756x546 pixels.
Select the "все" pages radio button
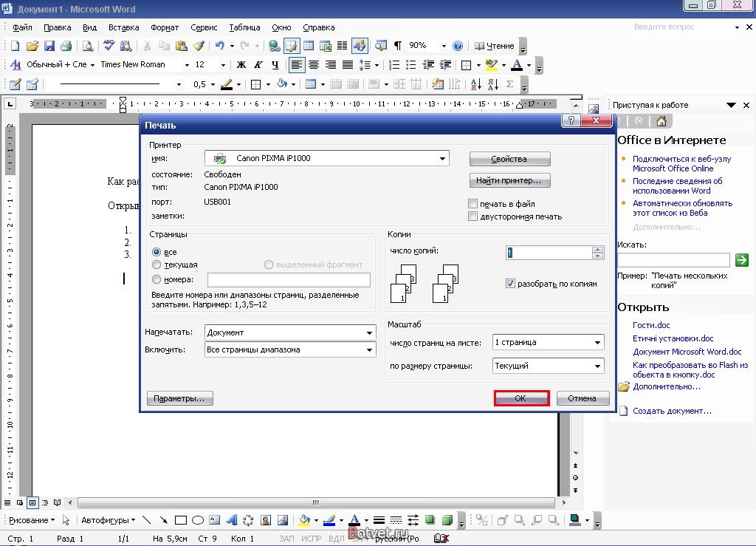pos(157,252)
